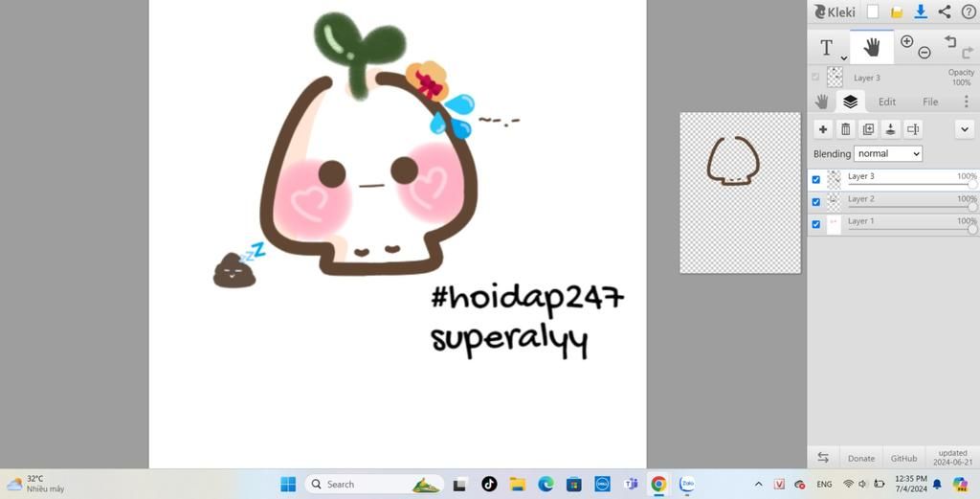Click the updated 2024-06-21 changelog link
Screen dimensions: 980x499
[x=952, y=458]
